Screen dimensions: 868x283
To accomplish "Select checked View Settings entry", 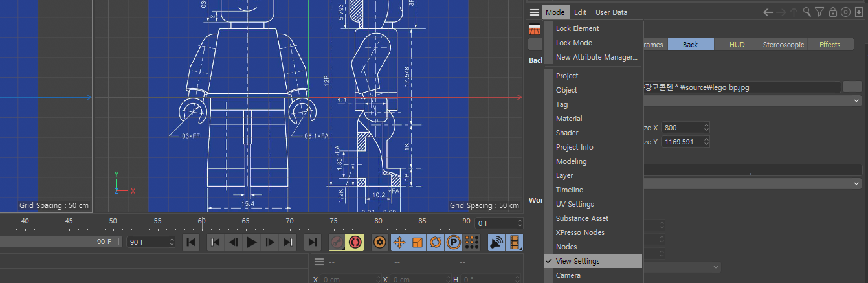I will click(x=593, y=261).
